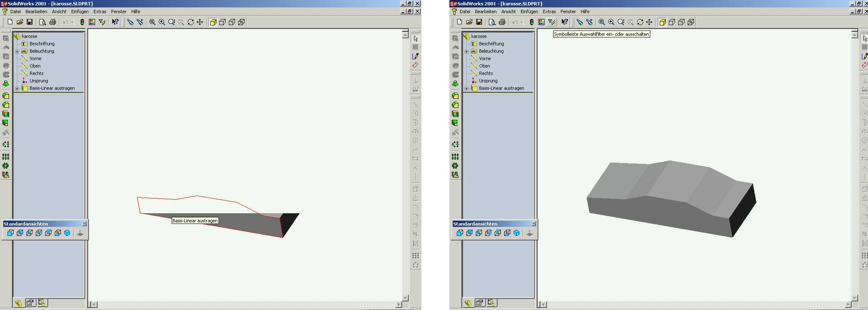Save the part in the right window

(x=479, y=22)
